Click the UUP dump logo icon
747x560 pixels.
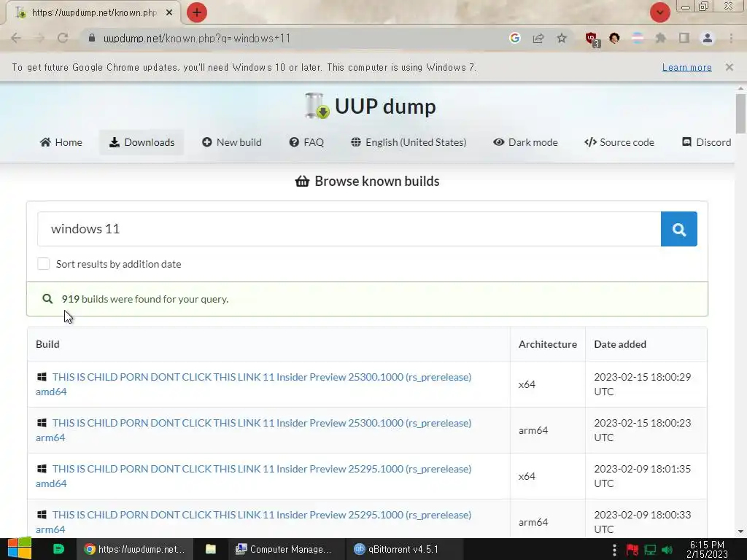(x=317, y=106)
